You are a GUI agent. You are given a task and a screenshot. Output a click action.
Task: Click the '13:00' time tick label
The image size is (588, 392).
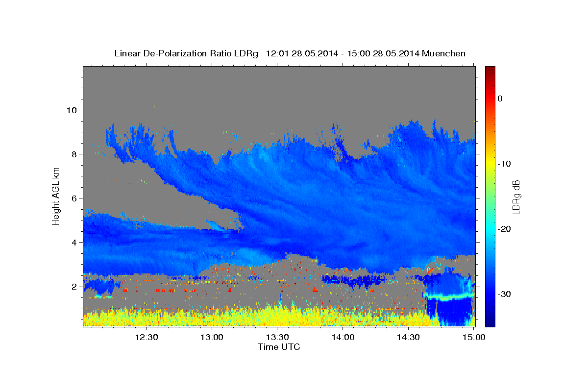pyautogui.click(x=212, y=337)
